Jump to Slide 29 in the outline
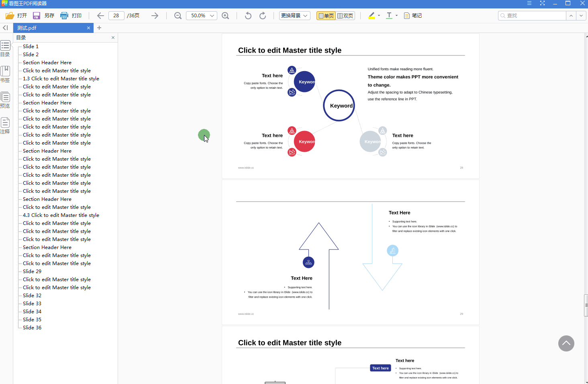588x384 pixels. point(32,272)
